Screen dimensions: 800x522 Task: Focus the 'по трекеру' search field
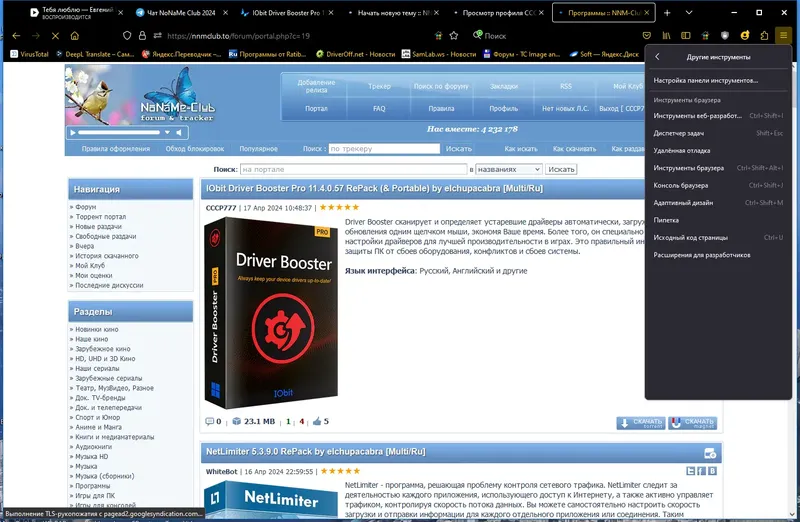pos(384,148)
